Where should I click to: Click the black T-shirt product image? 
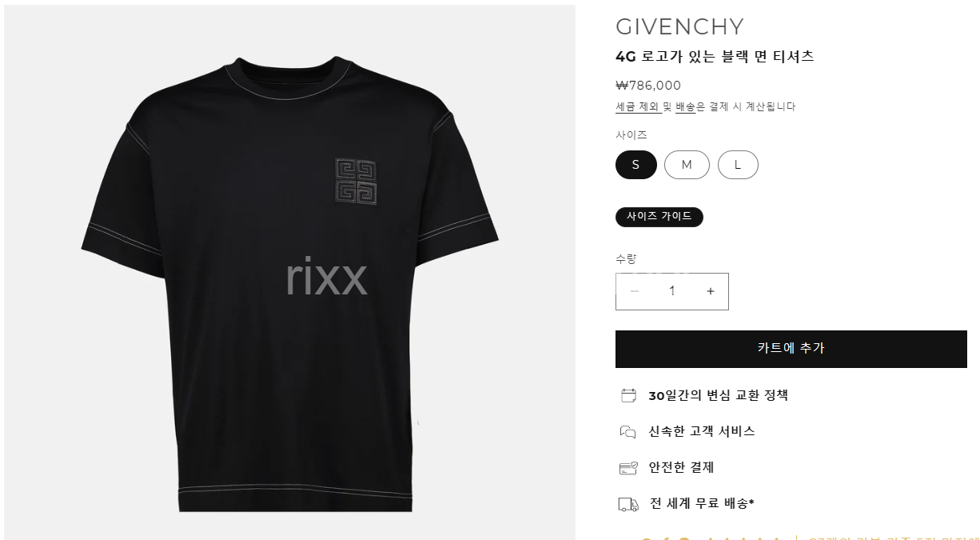289,272
